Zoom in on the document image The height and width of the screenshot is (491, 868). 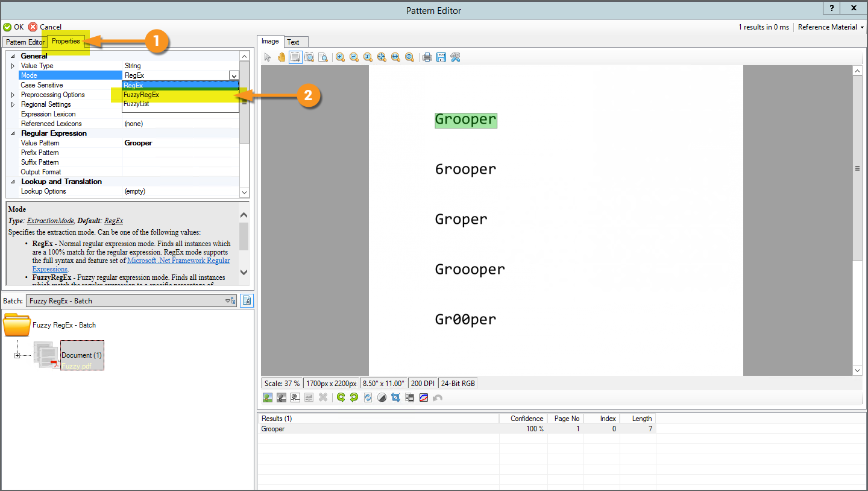click(x=340, y=57)
